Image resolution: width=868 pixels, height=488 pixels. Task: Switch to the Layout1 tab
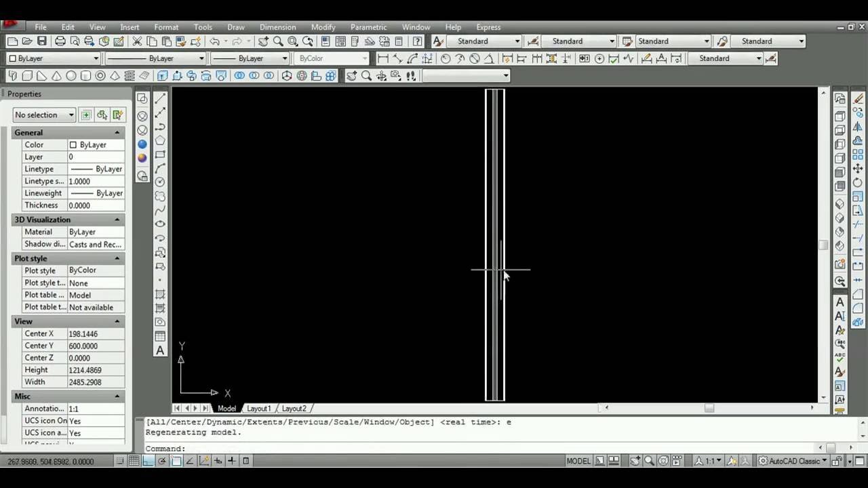(x=258, y=409)
